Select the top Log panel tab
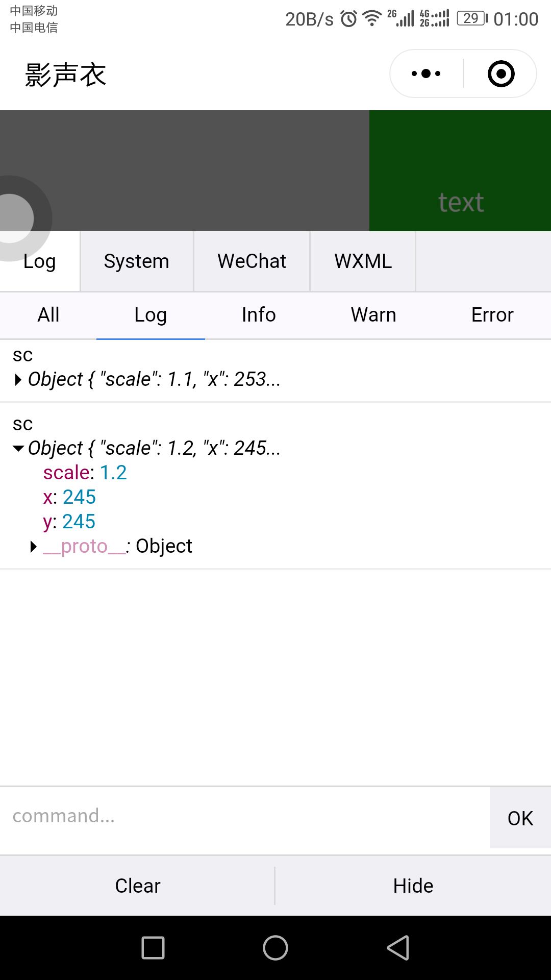This screenshot has width=551, height=980. point(40,261)
